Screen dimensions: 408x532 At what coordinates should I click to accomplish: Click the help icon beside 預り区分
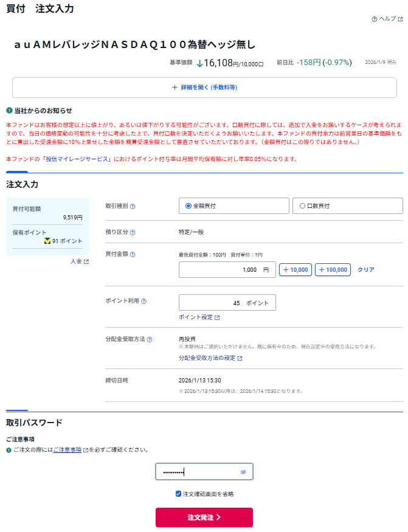[133, 232]
